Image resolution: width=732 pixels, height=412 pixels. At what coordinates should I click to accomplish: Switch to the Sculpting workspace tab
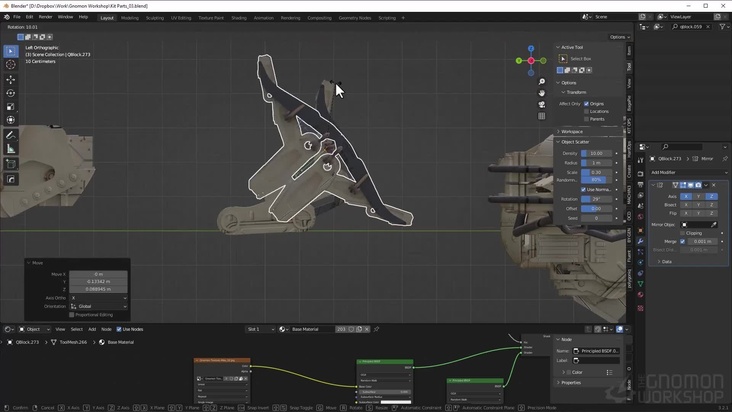click(x=157, y=17)
